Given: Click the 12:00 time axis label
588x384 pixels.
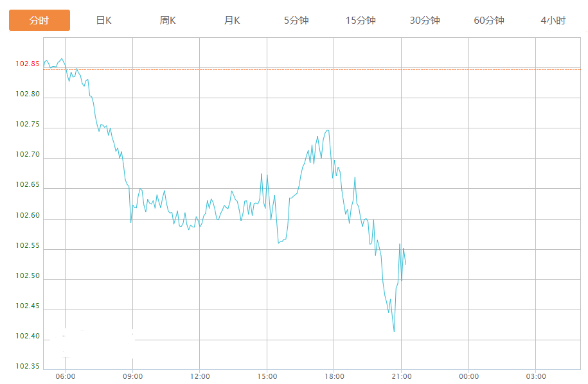Looking at the screenshot, I should pyautogui.click(x=200, y=376).
